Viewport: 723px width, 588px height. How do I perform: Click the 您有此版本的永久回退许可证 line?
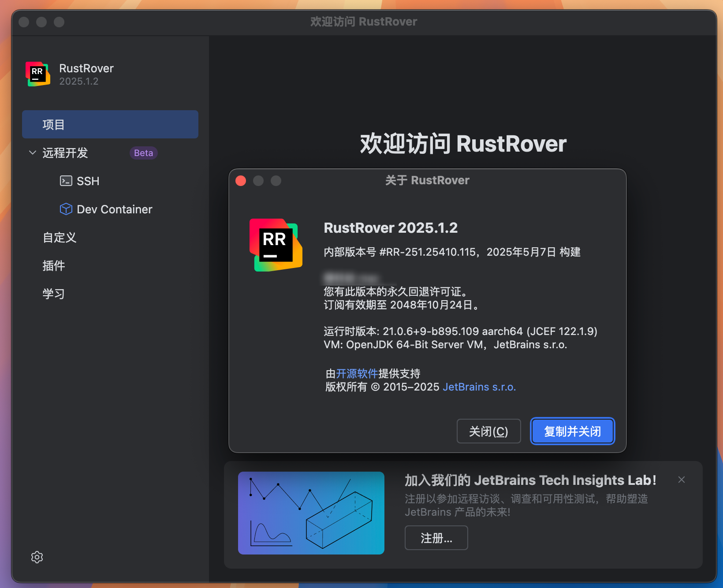[x=396, y=292]
